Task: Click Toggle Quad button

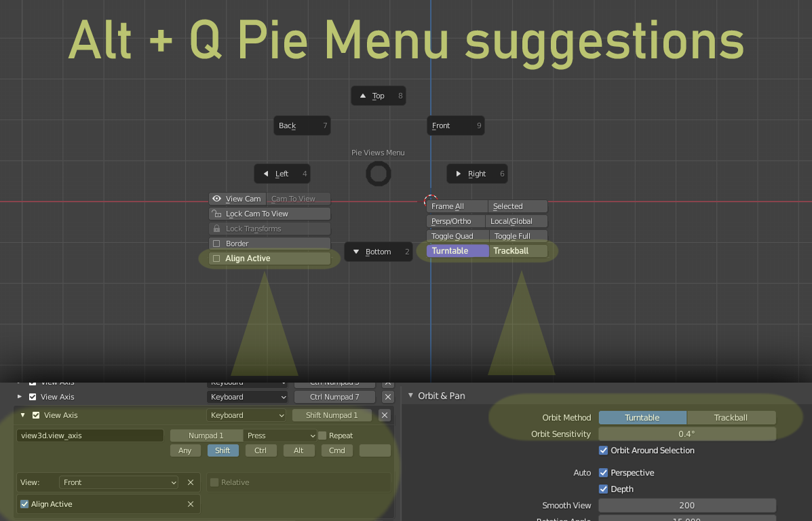Action: point(457,236)
